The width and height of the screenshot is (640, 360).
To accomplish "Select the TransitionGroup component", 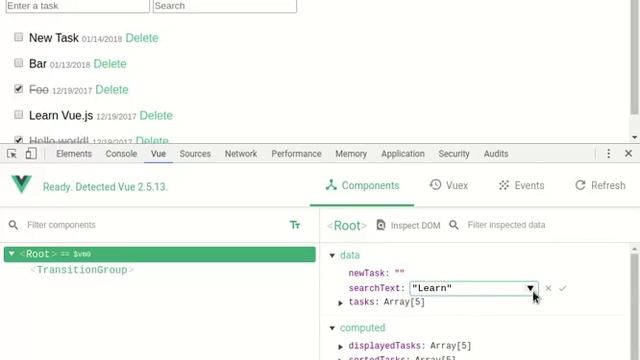I will tap(82, 270).
